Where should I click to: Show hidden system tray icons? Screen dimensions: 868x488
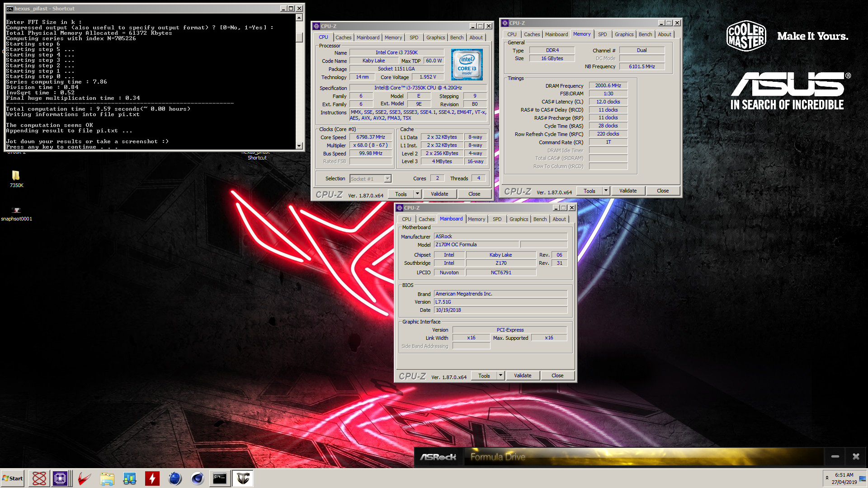pos(827,478)
